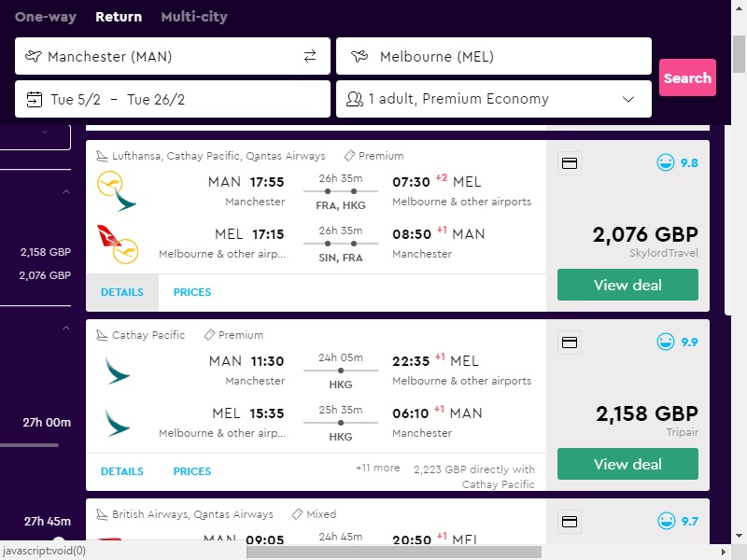Click the payment card icon for the 2,076 GBP deal
The image size is (747, 560).
pos(570,164)
